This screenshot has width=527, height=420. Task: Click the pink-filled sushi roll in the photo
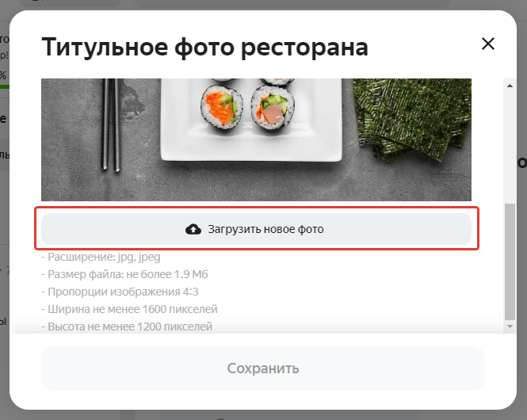tap(273, 109)
